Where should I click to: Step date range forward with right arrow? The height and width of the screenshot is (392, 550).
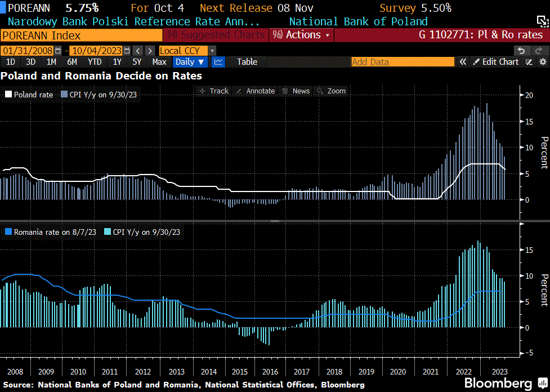point(150,51)
